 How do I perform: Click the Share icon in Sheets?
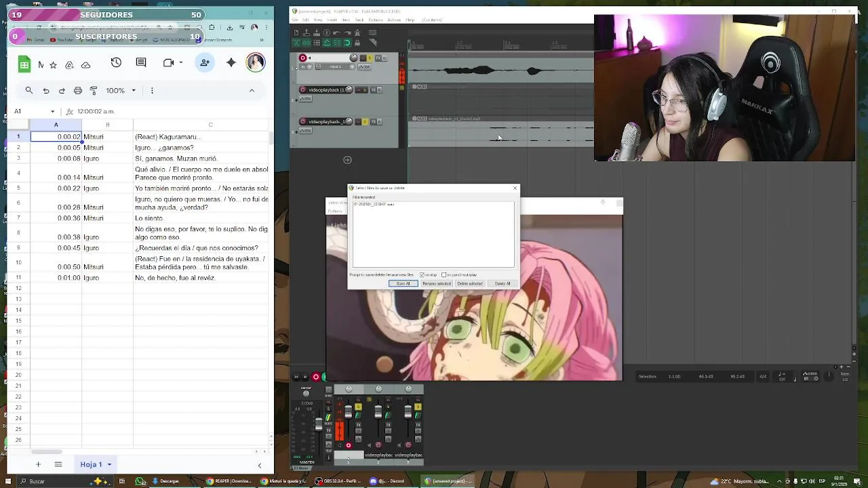205,62
